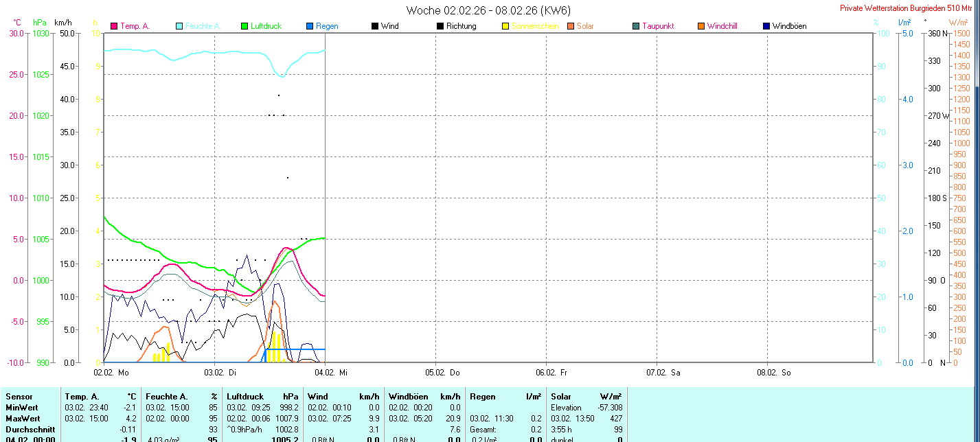Click the 04.02. Mi date axis label
Viewport: 980px width, 442px height.
332,373
